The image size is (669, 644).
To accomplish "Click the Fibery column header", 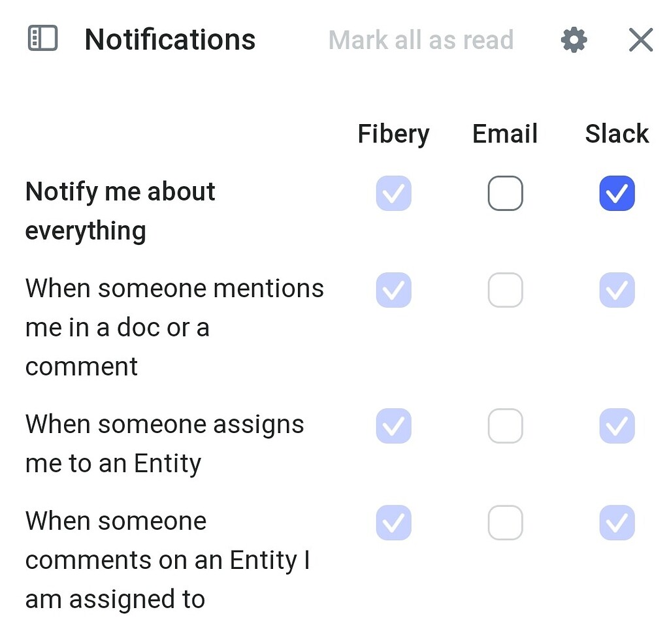I will pyautogui.click(x=393, y=133).
